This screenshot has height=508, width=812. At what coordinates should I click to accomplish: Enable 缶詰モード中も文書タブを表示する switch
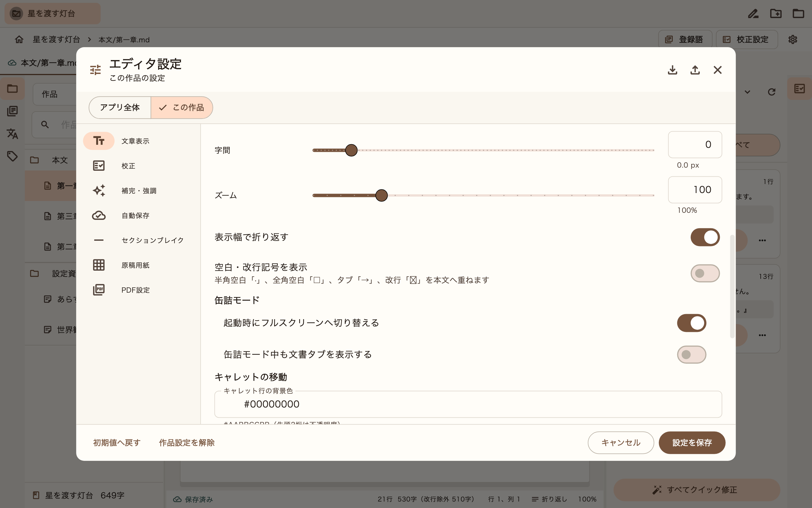coord(692,354)
